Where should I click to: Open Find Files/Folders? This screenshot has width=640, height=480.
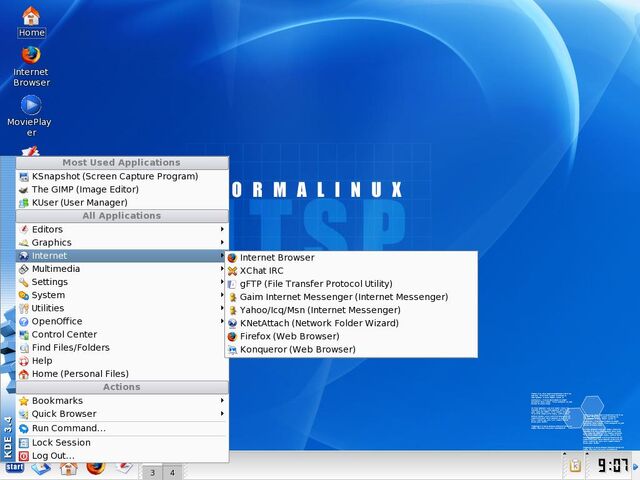(x=122, y=347)
